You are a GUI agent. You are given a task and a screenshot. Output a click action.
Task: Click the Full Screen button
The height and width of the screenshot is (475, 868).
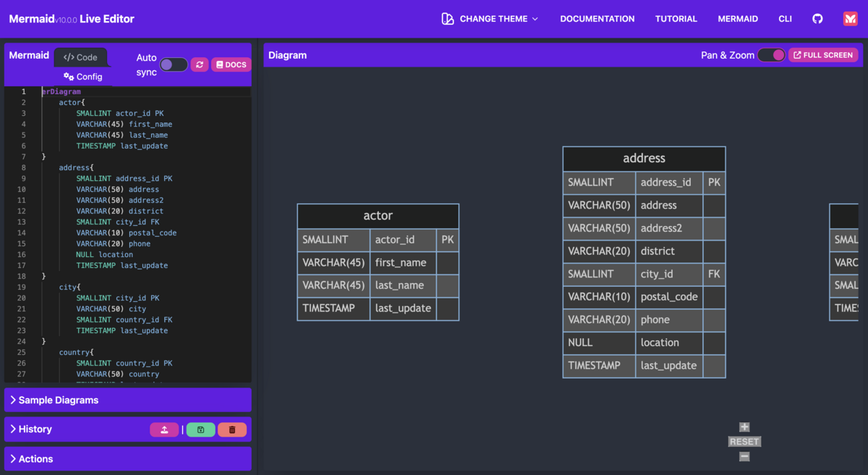(823, 55)
